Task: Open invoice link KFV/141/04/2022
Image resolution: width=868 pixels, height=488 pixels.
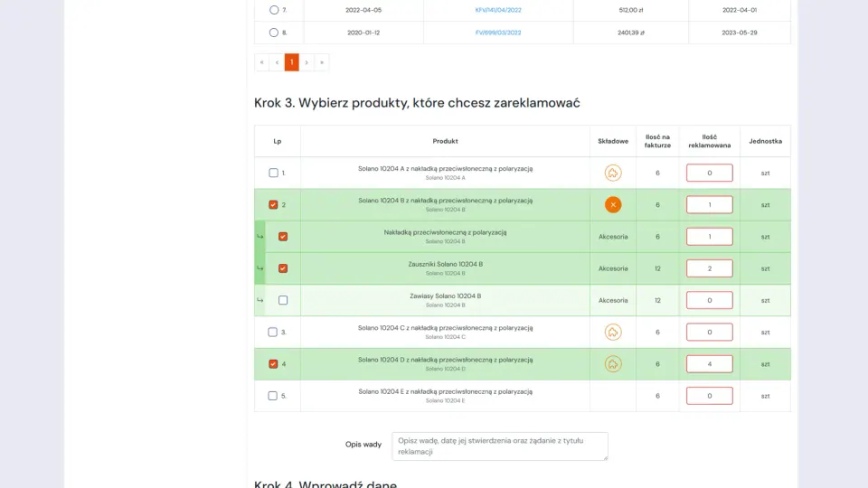Action: pos(498,10)
